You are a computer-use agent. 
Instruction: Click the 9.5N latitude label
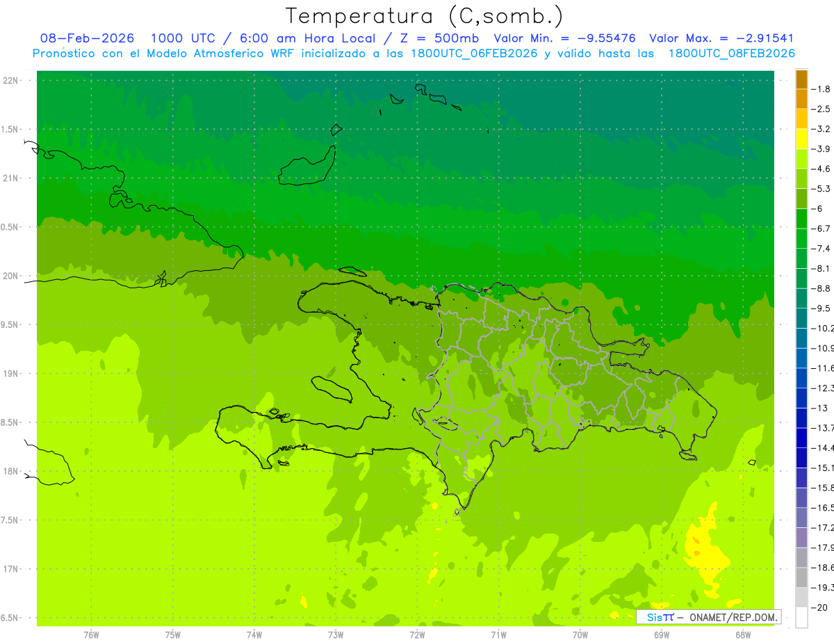(10, 325)
